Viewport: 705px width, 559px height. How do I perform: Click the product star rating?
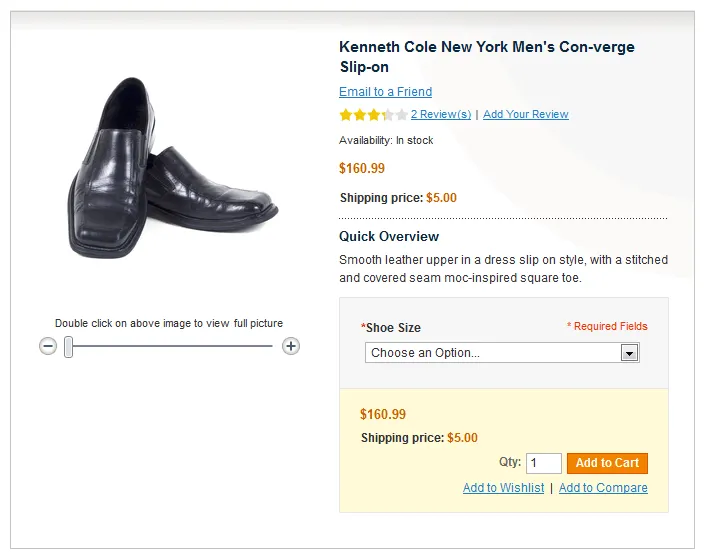[x=373, y=115]
